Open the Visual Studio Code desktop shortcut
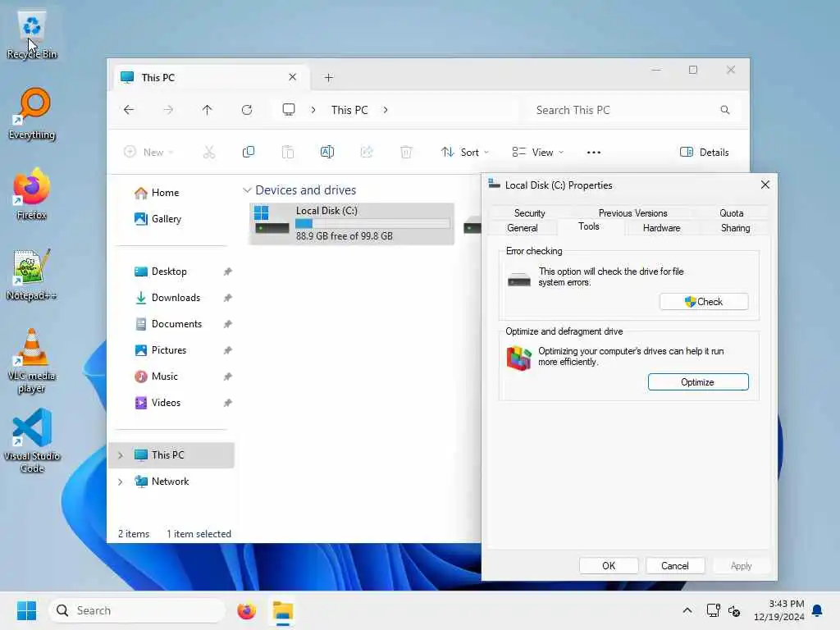840x630 pixels. pos(32,441)
